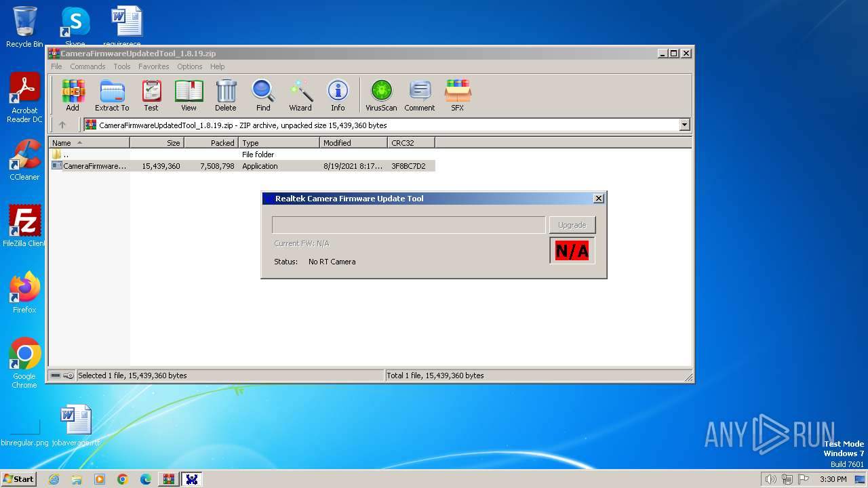Sort by the Modified column header
868x488 pixels.
(353, 142)
